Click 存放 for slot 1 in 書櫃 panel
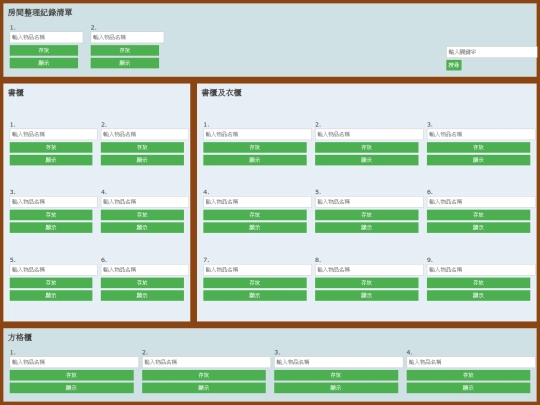 51,147
